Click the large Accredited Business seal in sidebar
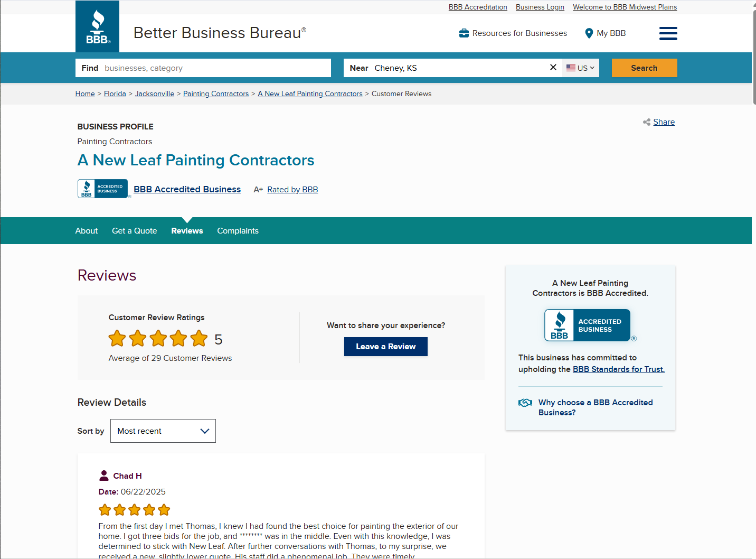Image resolution: width=756 pixels, height=559 pixels. pos(587,325)
